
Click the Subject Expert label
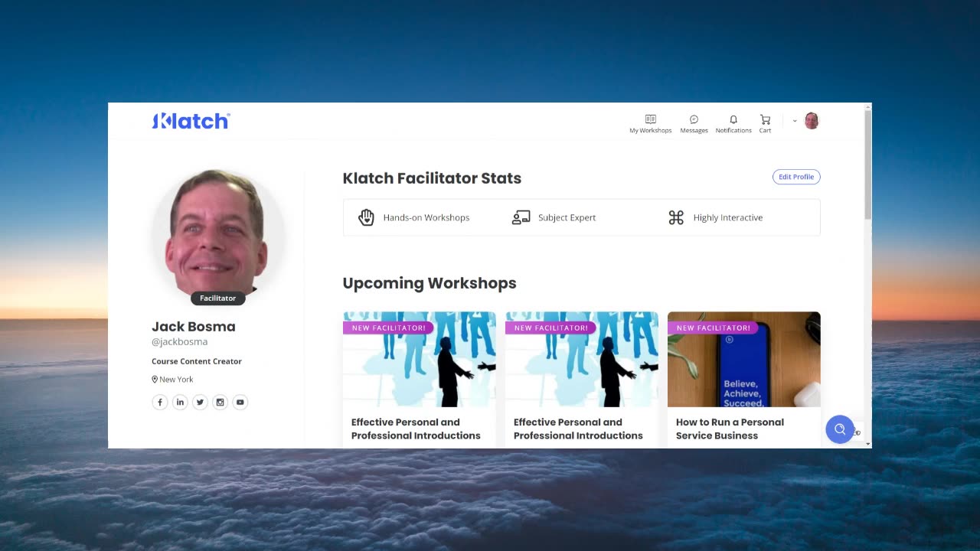tap(567, 217)
